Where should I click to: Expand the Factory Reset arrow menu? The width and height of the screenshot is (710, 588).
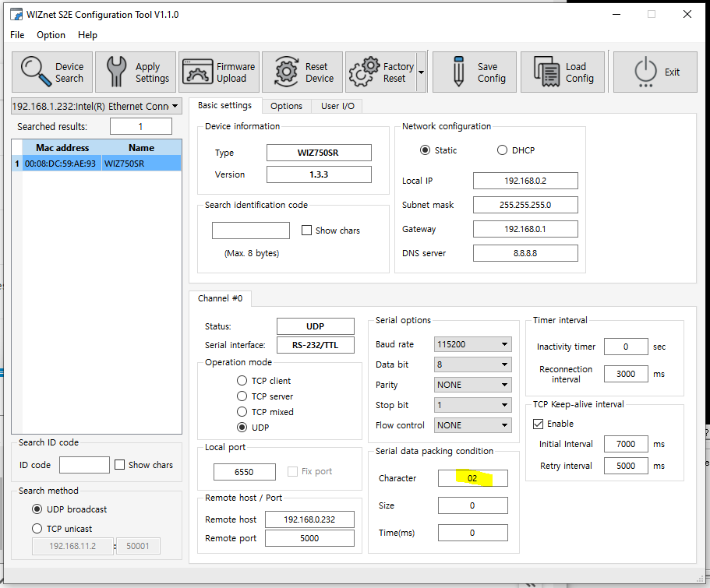(421, 72)
